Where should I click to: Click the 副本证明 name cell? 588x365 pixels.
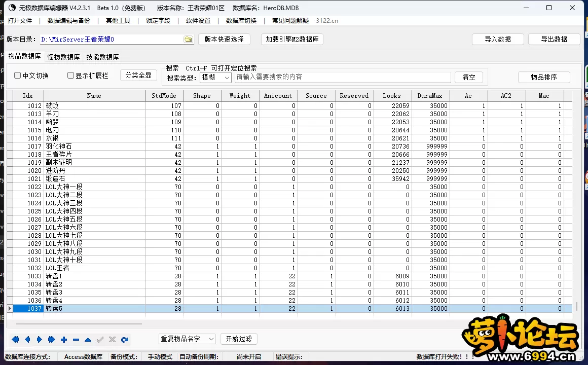pos(94,162)
